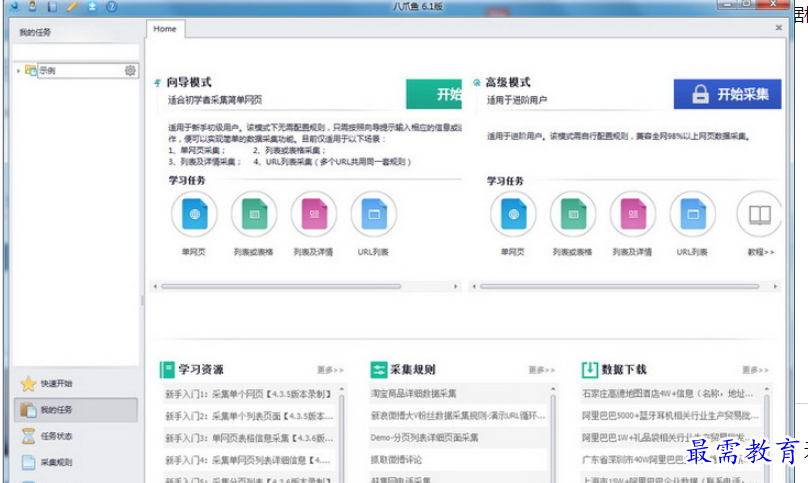The height and width of the screenshot is (483, 808).
Task: Open 单网页 learning task under 高级模式
Action: click(x=513, y=214)
